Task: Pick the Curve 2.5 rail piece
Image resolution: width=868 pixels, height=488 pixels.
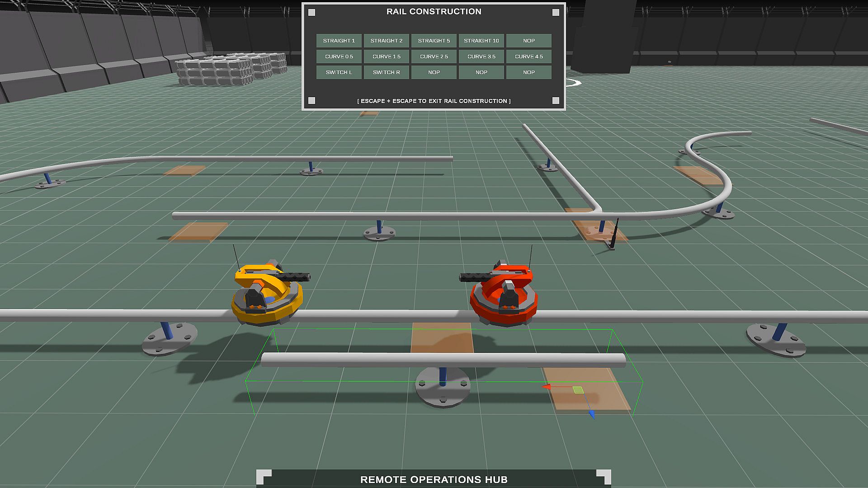Action: (434, 56)
